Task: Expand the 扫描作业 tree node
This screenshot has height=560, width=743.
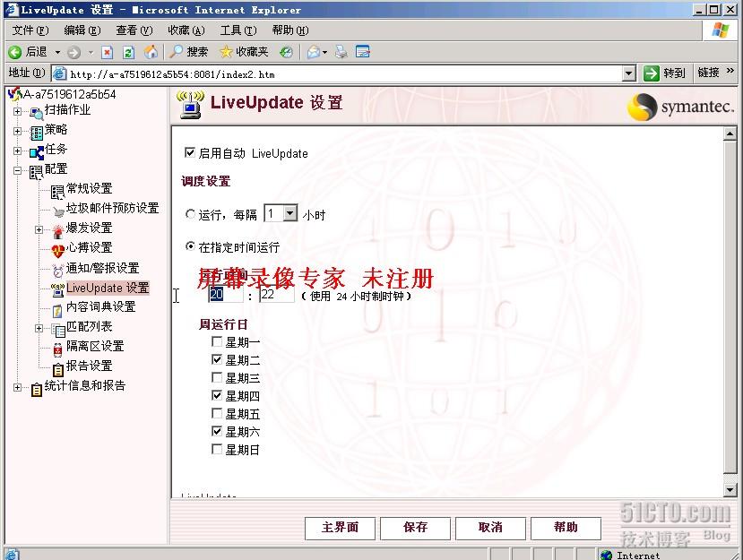Action: (18, 112)
